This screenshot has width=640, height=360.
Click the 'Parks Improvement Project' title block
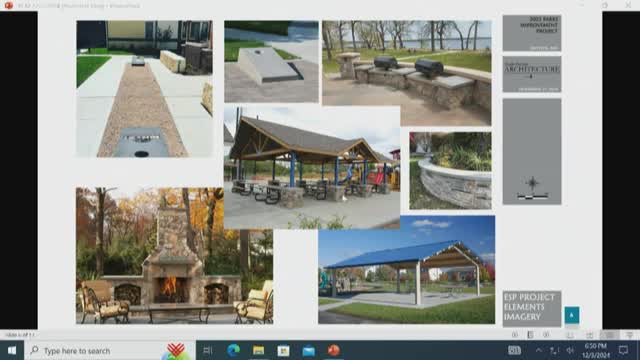(x=532, y=33)
